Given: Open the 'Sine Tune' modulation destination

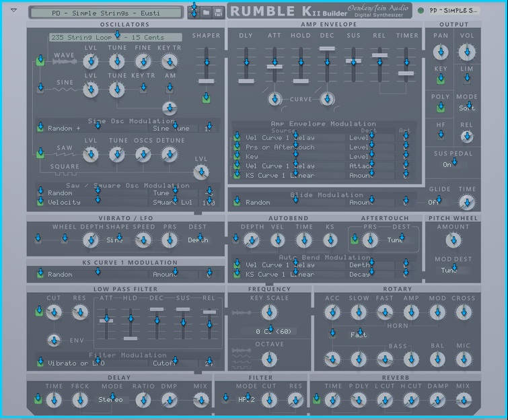Looking at the screenshot, I should [x=174, y=129].
